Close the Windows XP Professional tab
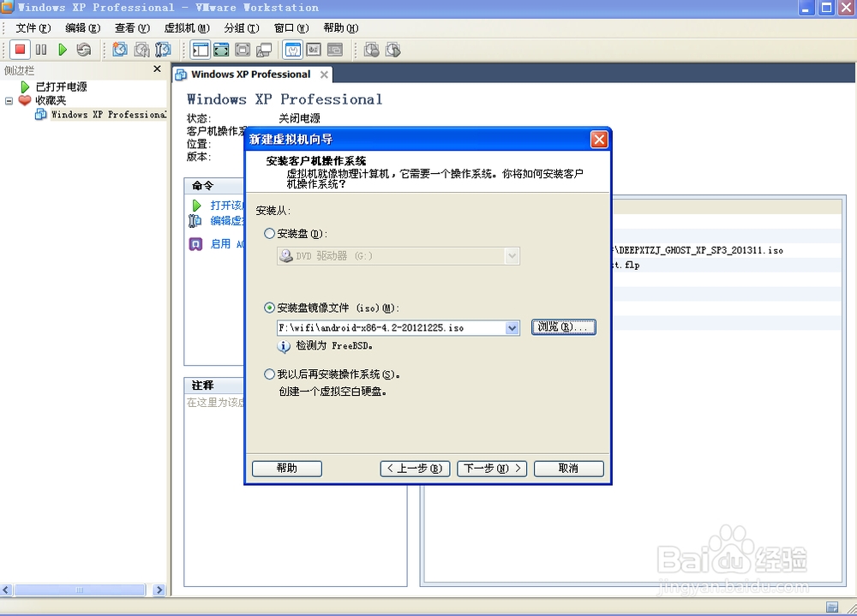 324,75
